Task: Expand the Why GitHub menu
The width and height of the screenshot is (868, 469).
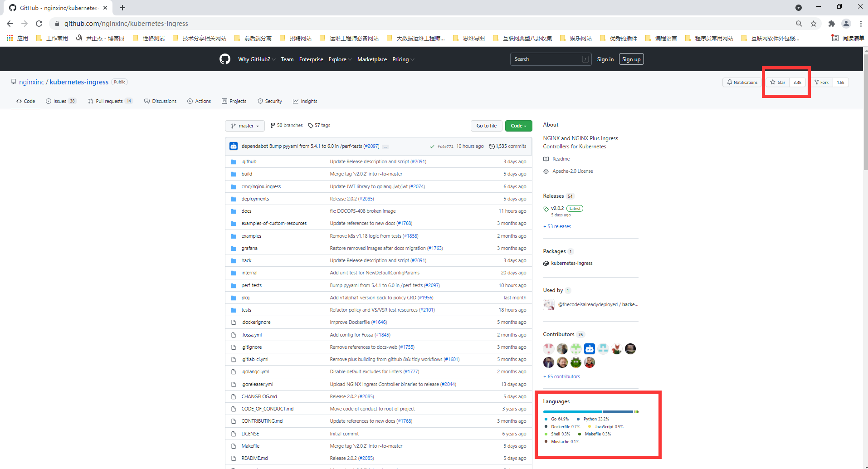Action: [x=256, y=59]
